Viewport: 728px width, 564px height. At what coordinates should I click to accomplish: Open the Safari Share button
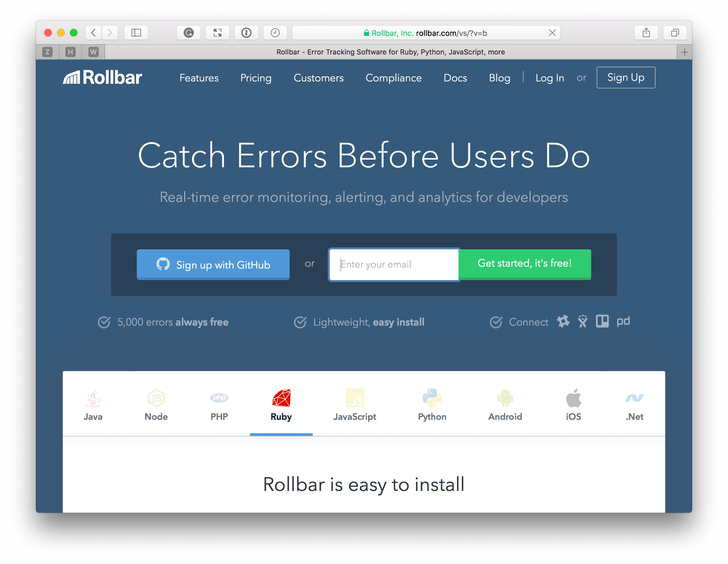pyautogui.click(x=646, y=33)
